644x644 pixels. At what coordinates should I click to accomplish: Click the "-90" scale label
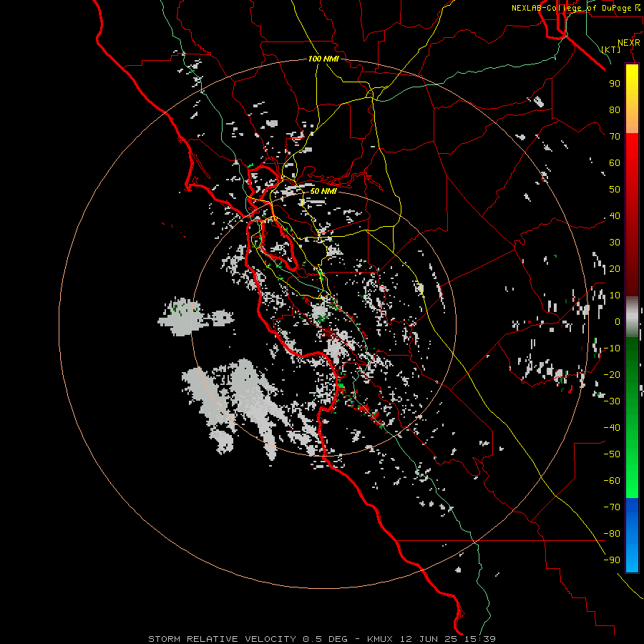click(612, 560)
